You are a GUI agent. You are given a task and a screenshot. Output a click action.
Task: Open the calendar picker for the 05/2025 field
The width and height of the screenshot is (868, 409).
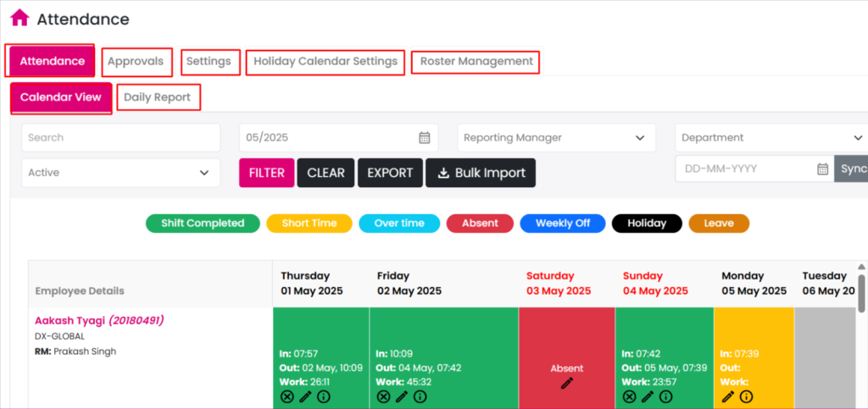click(x=425, y=138)
